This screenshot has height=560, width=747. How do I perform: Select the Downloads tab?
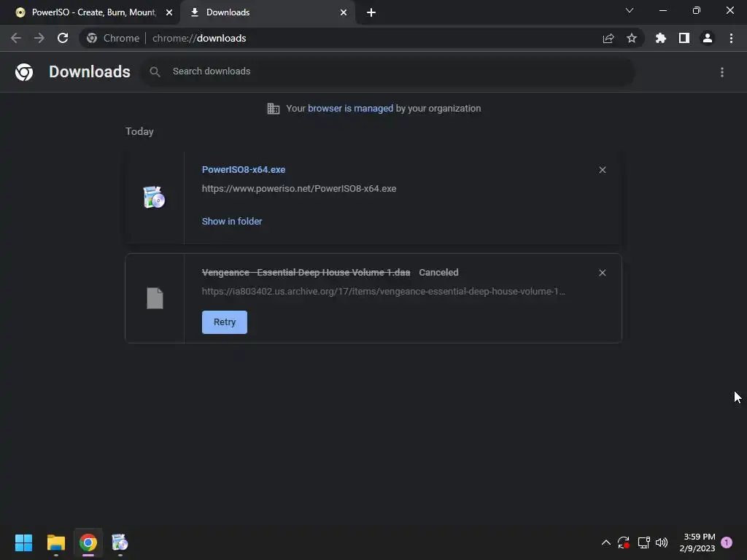[267, 12]
